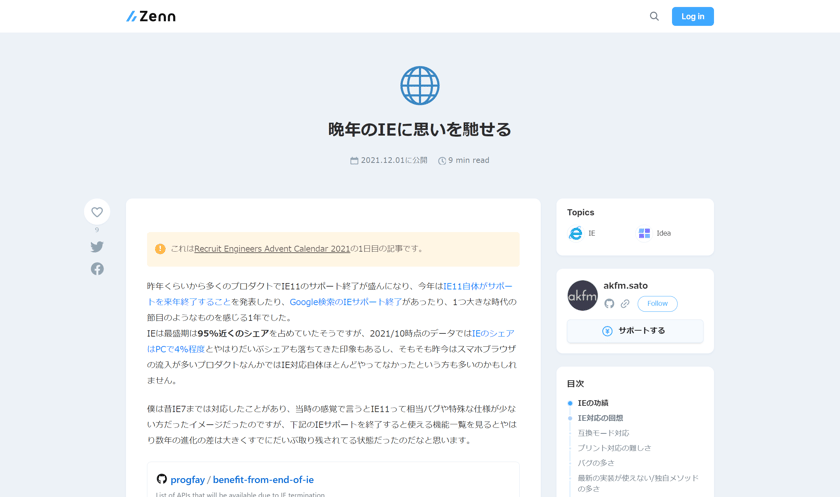Click the 目次 heading
840x497 pixels.
click(x=575, y=384)
